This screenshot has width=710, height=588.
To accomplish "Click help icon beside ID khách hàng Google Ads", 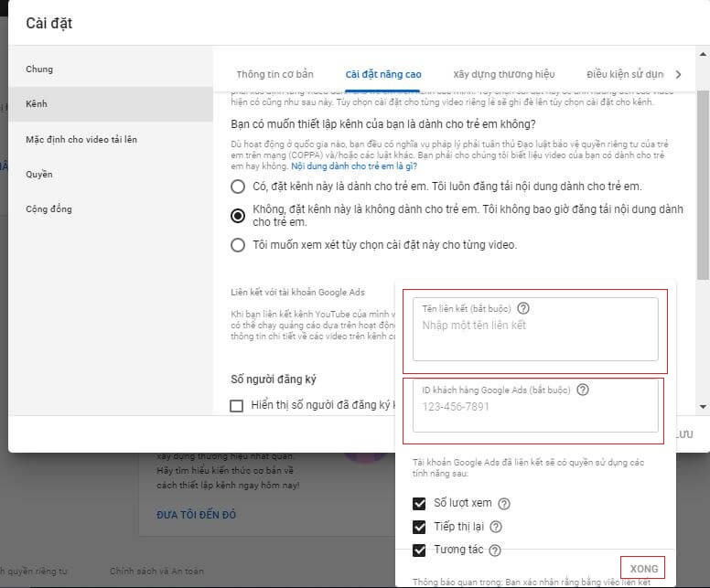I will point(583,390).
